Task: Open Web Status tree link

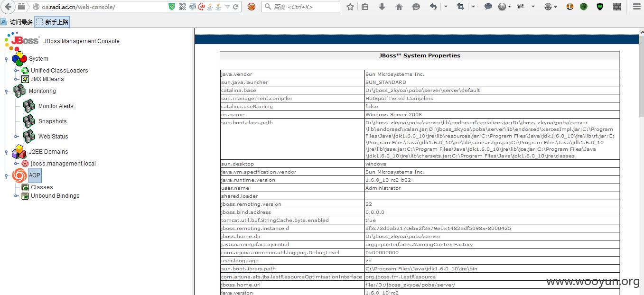Action: click(x=53, y=137)
